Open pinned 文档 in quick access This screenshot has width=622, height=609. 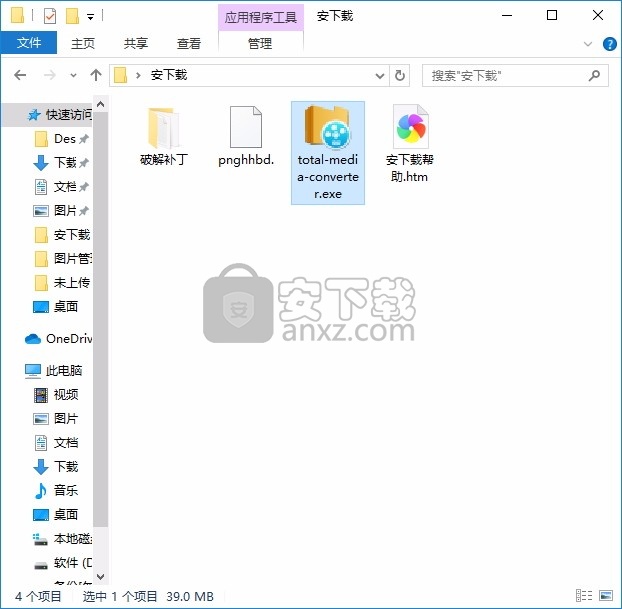[x=61, y=186]
